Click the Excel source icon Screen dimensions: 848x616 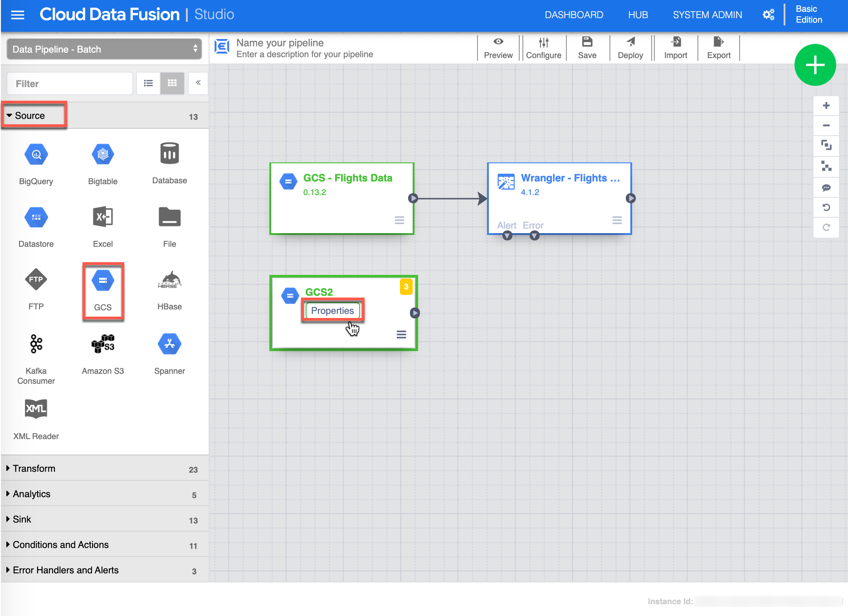[103, 217]
